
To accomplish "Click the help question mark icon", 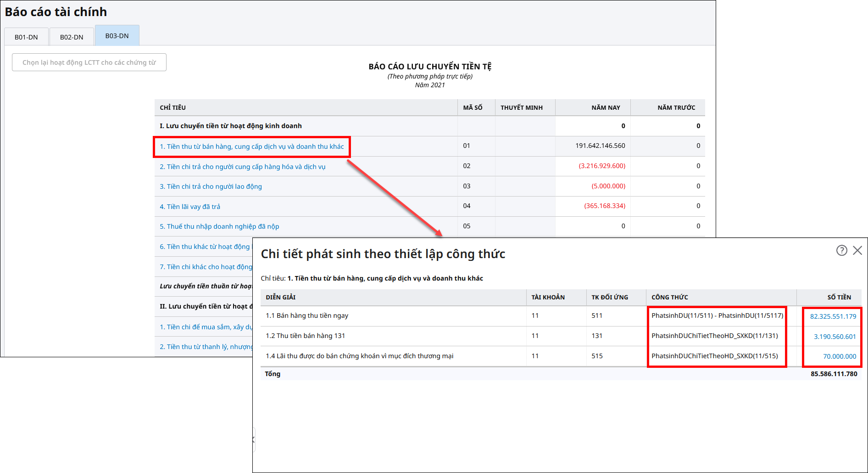I will (841, 250).
